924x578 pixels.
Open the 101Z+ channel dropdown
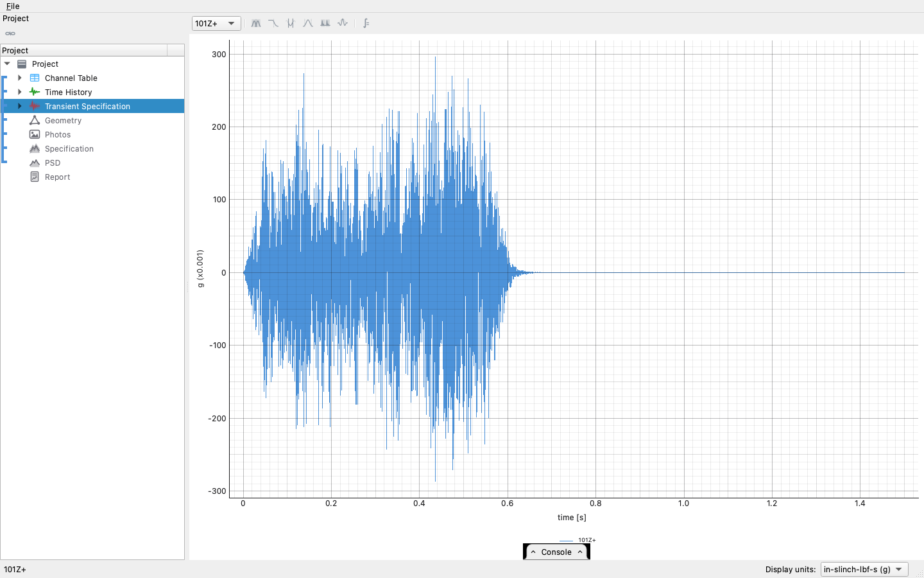pos(217,23)
